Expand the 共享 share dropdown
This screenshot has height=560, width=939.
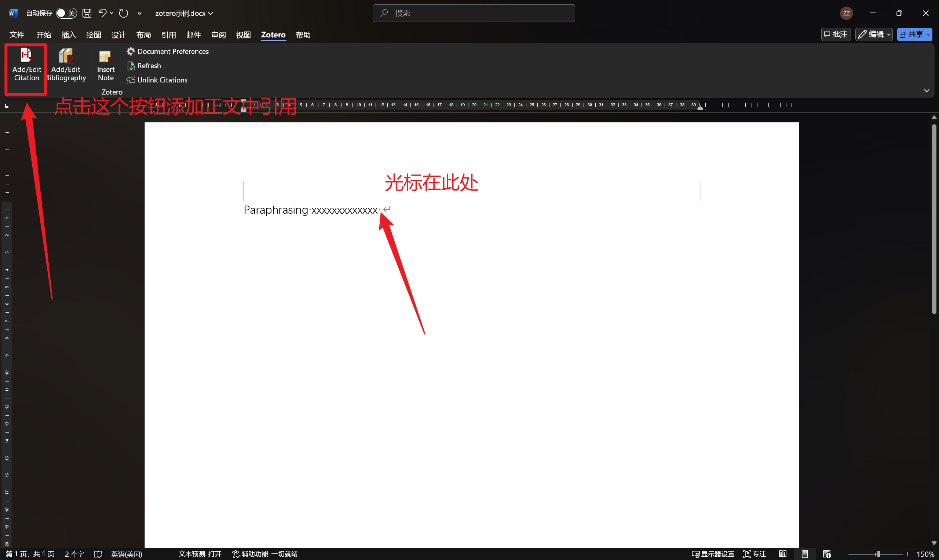tap(928, 34)
